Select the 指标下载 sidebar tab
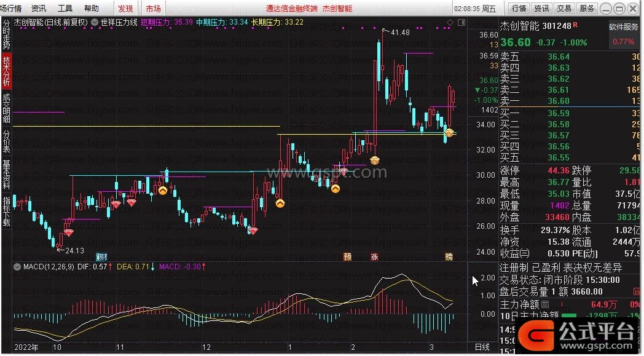Screen dimensions: 644x356 [x=6, y=212]
